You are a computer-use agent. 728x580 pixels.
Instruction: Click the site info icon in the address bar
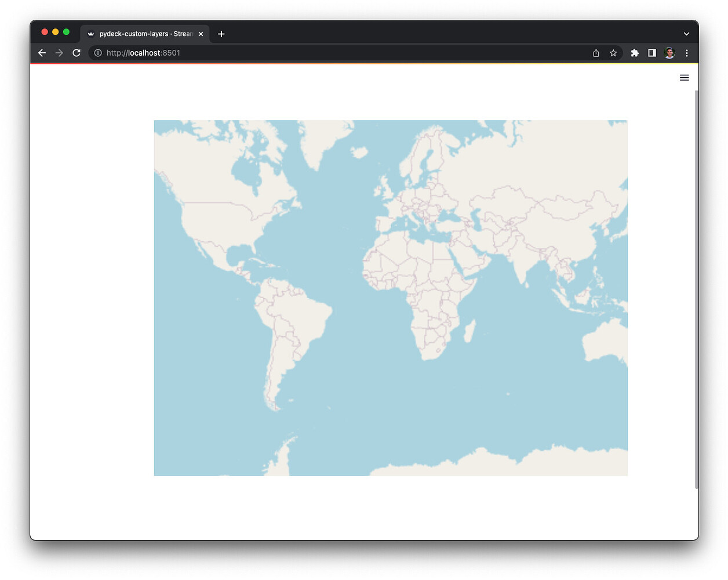pos(97,53)
